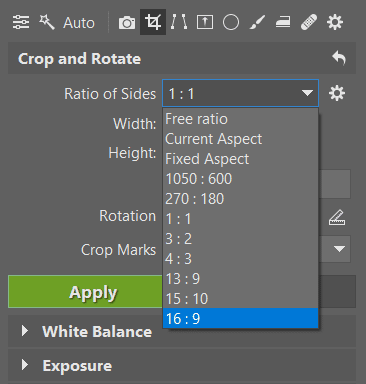Open ratio settings gear beside dropdown

pos(337,93)
